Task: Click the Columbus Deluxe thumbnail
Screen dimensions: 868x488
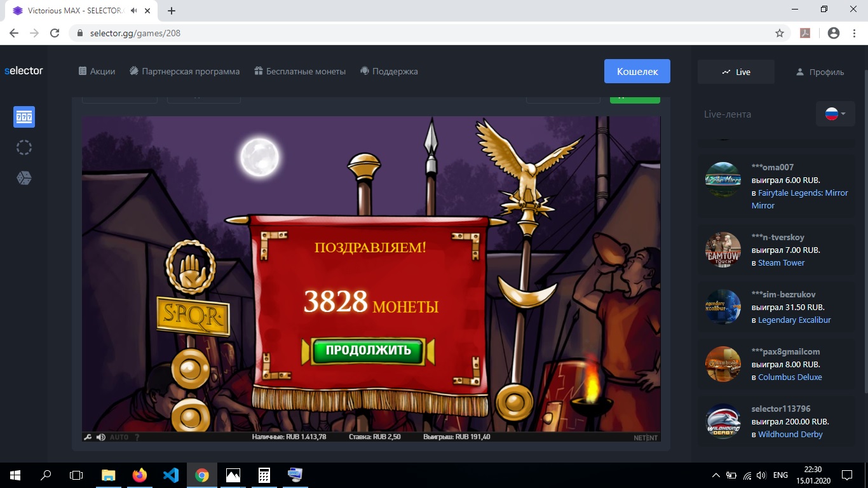Action: pos(723,364)
